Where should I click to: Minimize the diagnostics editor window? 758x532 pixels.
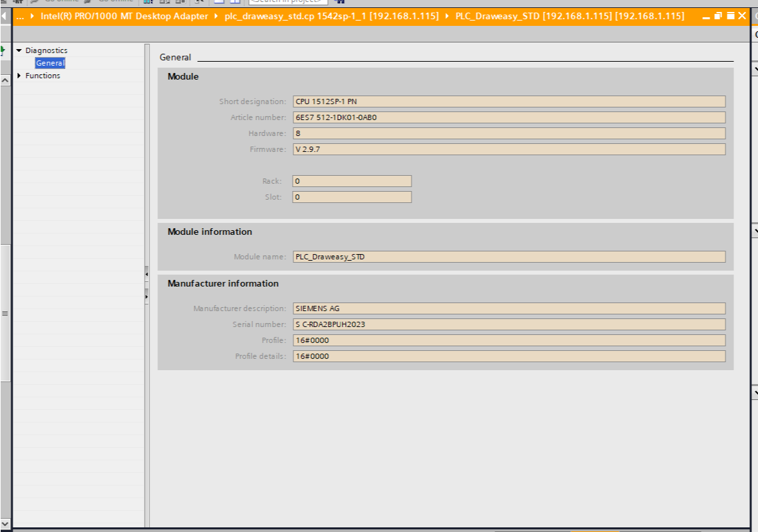tap(706, 17)
